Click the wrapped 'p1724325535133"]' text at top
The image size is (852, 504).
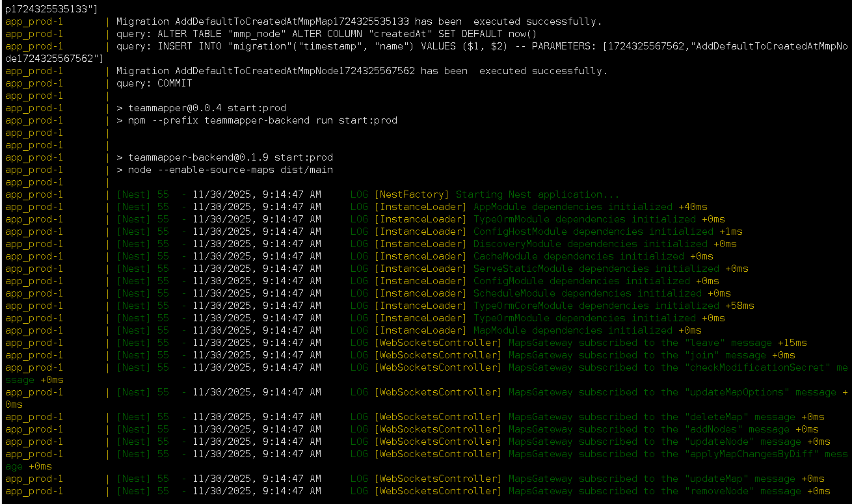pos(52,9)
